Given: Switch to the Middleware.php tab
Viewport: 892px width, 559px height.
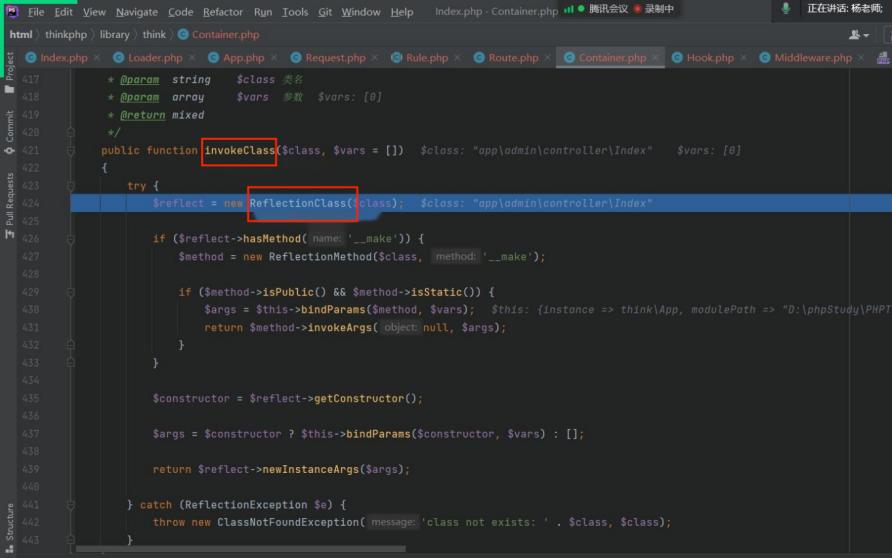Looking at the screenshot, I should (x=813, y=57).
